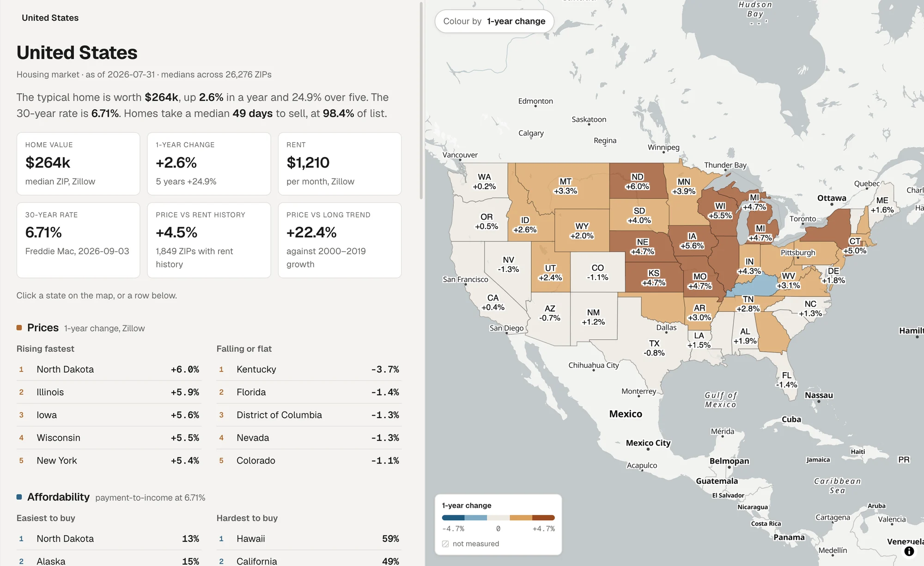This screenshot has width=924, height=566.
Task: Click the Home Value $264k card
Action: click(x=78, y=164)
